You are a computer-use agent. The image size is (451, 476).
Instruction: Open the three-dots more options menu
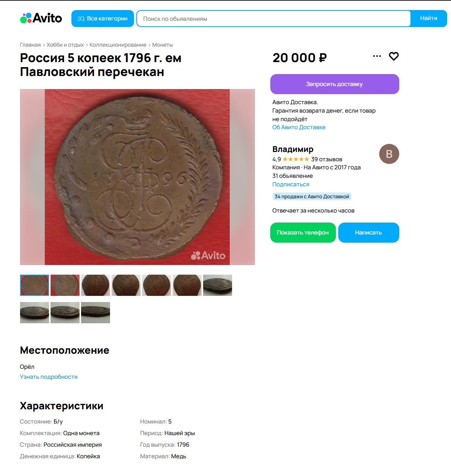pos(377,56)
